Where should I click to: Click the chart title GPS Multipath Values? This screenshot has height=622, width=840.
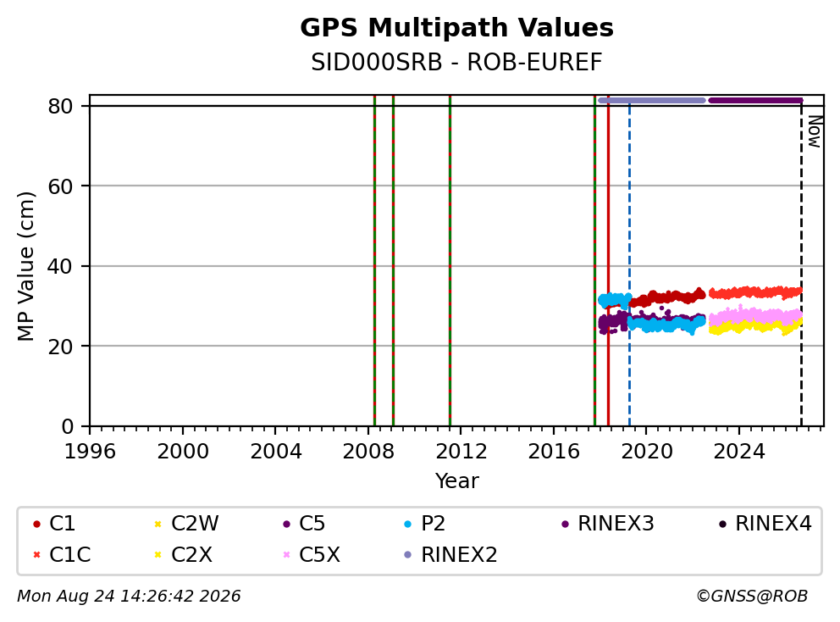point(456,28)
